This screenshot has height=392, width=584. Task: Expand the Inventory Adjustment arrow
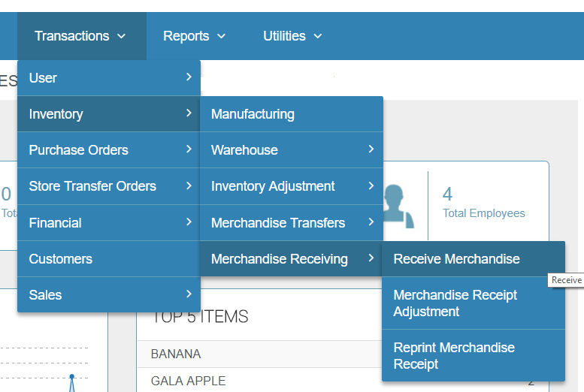[371, 185]
